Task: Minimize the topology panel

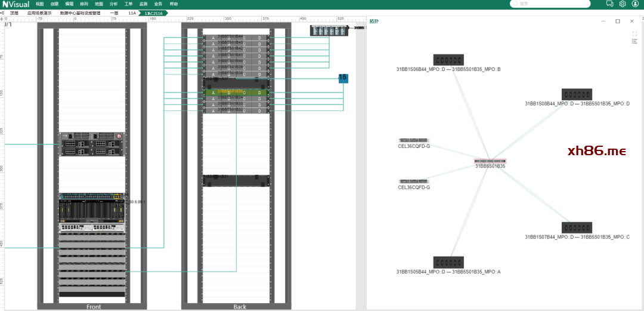Action: pyautogui.click(x=603, y=21)
